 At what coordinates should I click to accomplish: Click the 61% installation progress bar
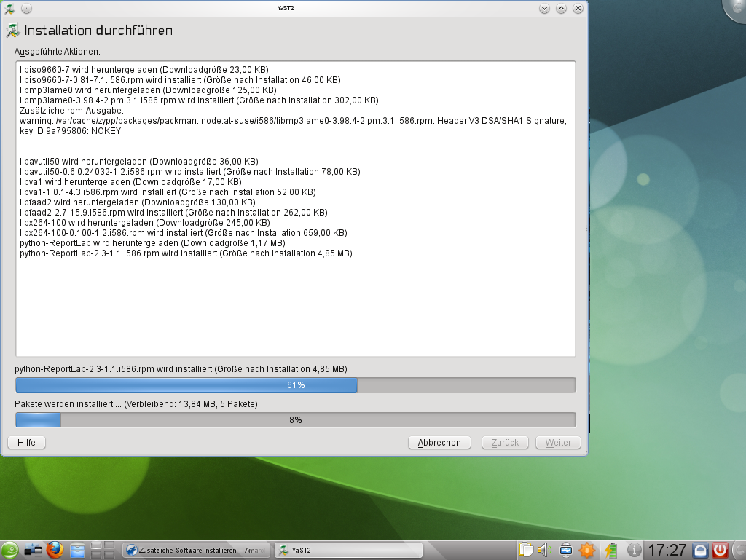(294, 384)
